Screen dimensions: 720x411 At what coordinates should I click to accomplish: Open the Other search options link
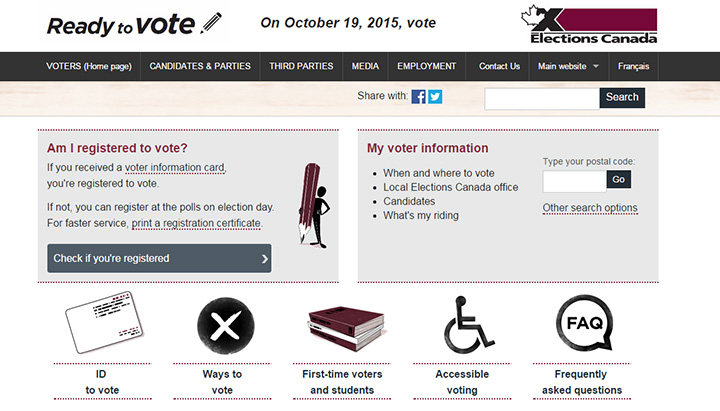click(590, 208)
